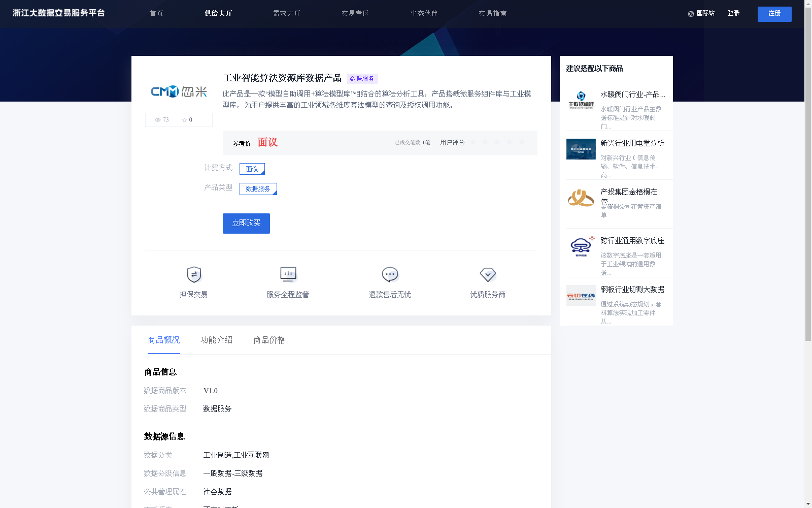Click the 优质服务商 diamond icon
Viewport: 812px width, 508px height.
488,274
